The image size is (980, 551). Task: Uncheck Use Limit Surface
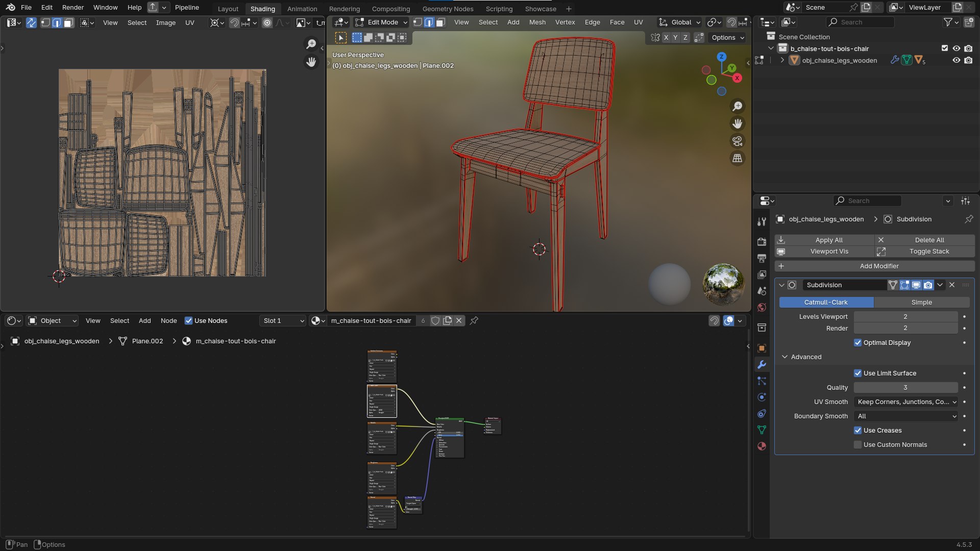pos(857,373)
